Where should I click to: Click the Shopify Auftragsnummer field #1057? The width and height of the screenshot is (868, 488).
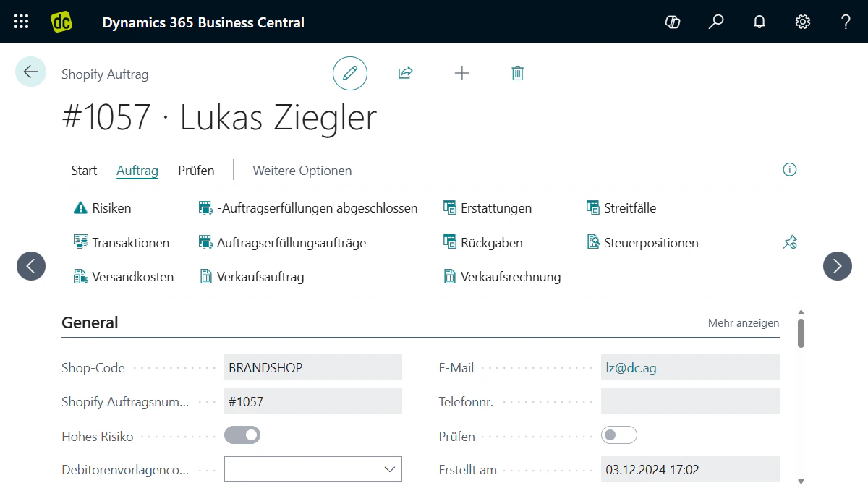coord(313,401)
